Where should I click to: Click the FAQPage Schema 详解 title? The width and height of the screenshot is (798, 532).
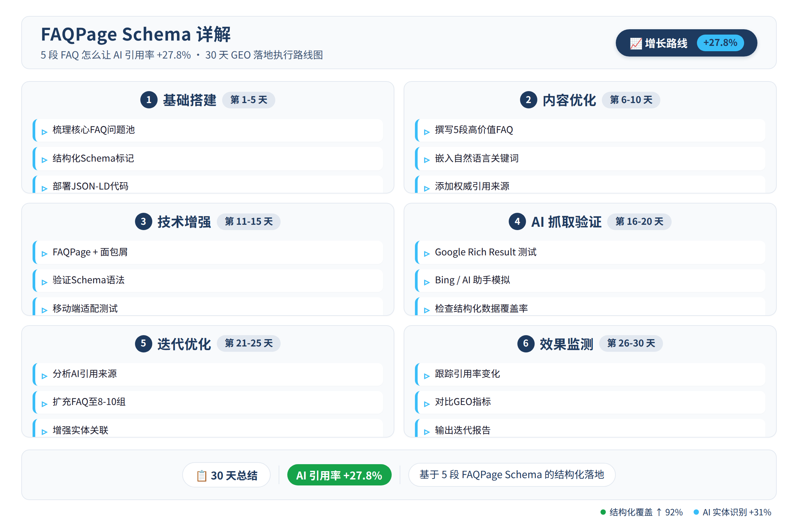[x=136, y=34]
